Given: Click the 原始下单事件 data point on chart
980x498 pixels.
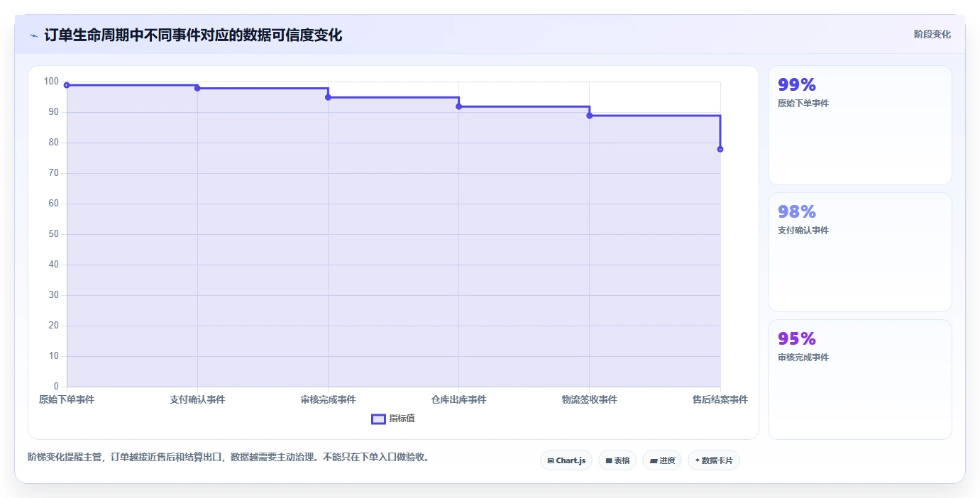Looking at the screenshot, I should [67, 85].
